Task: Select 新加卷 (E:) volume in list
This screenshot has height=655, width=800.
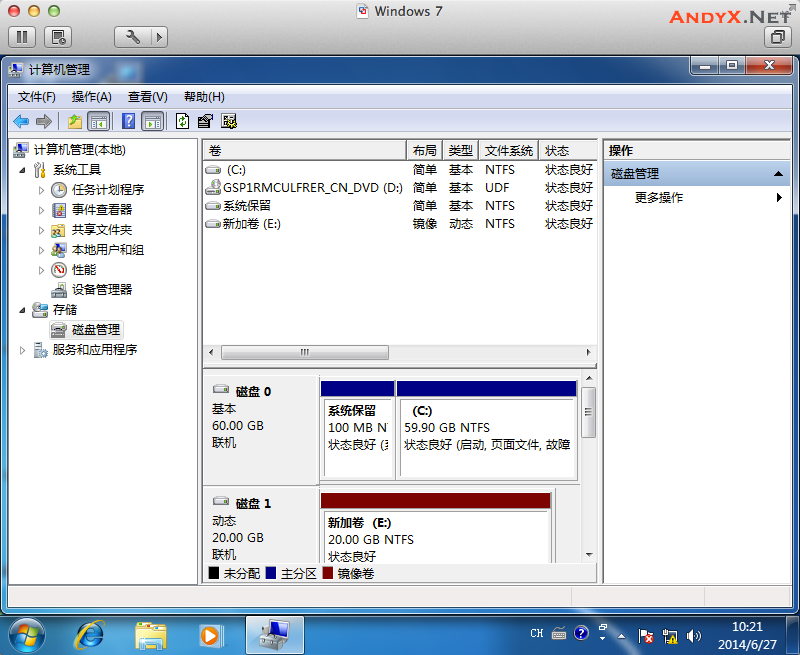Action: (399, 224)
